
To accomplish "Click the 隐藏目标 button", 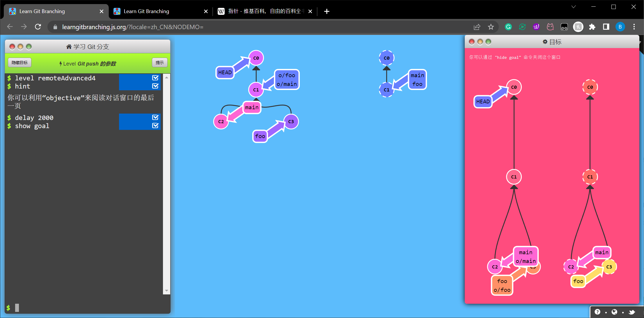I will 19,63.
